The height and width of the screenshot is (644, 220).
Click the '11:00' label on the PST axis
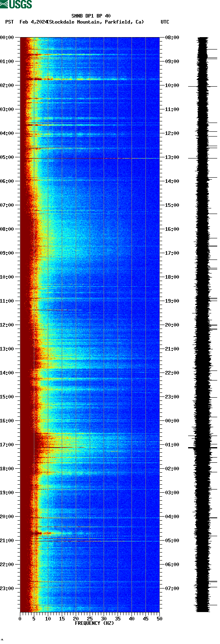pos(7,301)
